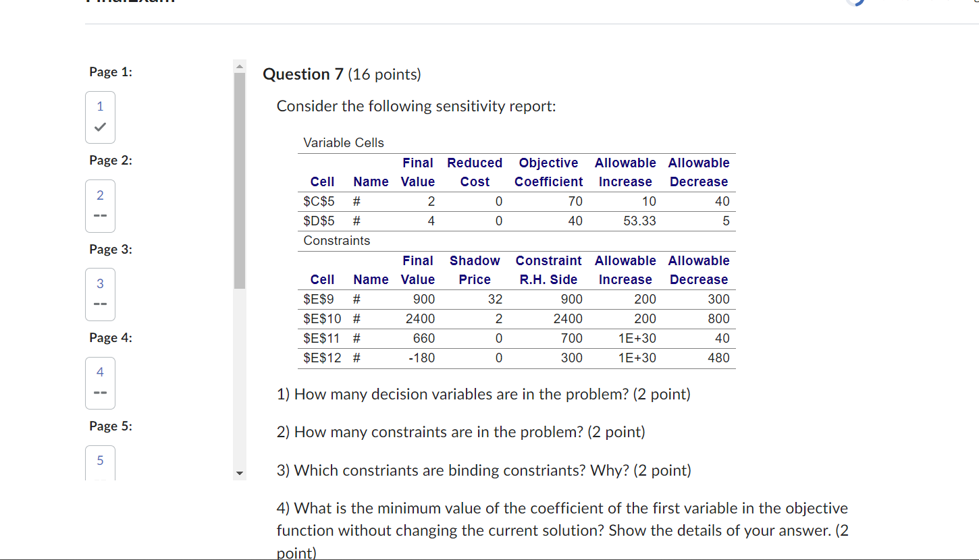Select the Constraints section label in the table

(336, 240)
